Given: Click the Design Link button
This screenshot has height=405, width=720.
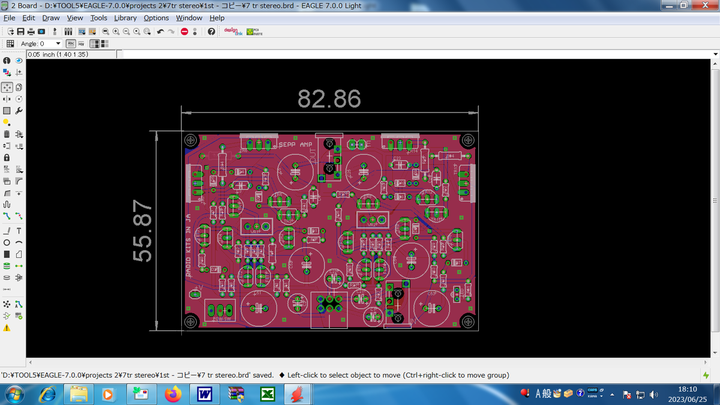Looking at the screenshot, I should pyautogui.click(x=232, y=31).
